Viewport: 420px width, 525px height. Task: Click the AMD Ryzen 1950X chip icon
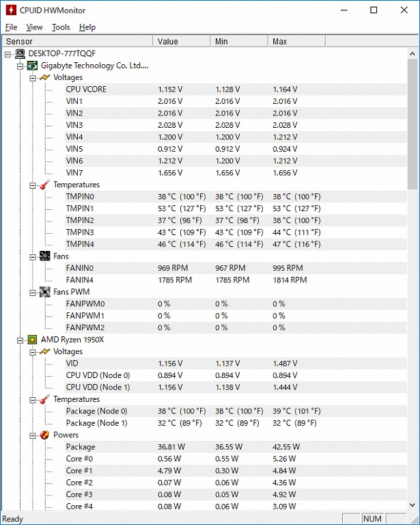pyautogui.click(x=32, y=340)
